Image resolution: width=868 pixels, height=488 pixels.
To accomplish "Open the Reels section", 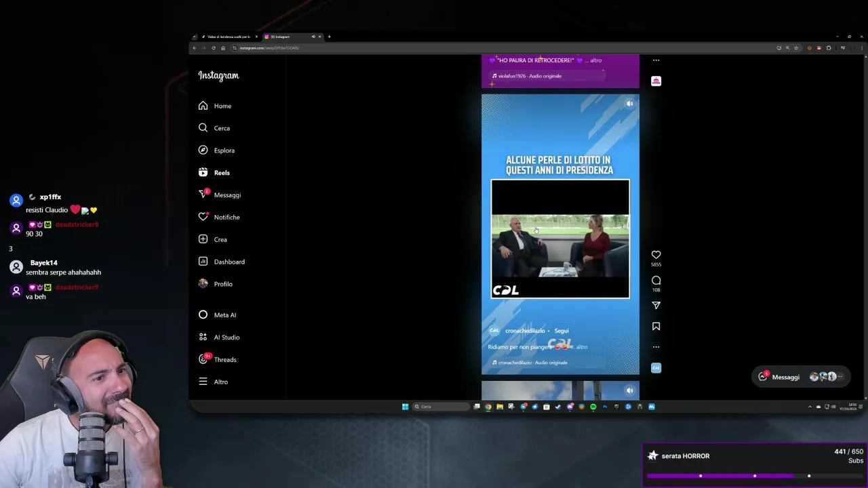I will [214, 173].
